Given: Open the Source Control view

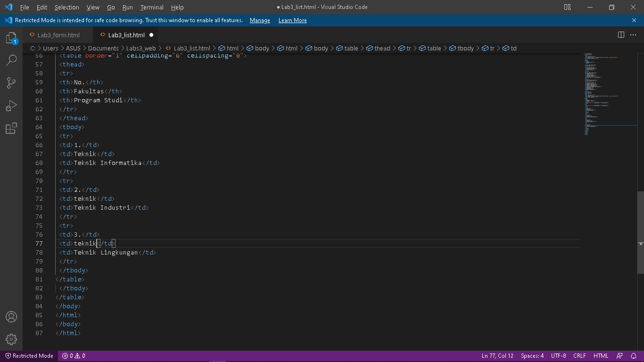Looking at the screenshot, I should (x=11, y=83).
